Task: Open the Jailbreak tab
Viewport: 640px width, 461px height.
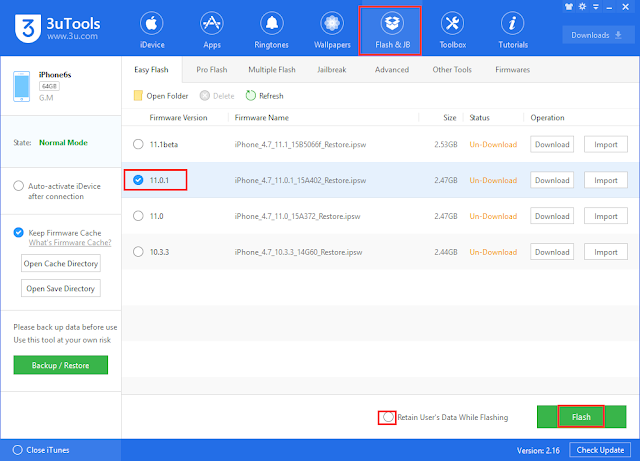Action: 332,70
